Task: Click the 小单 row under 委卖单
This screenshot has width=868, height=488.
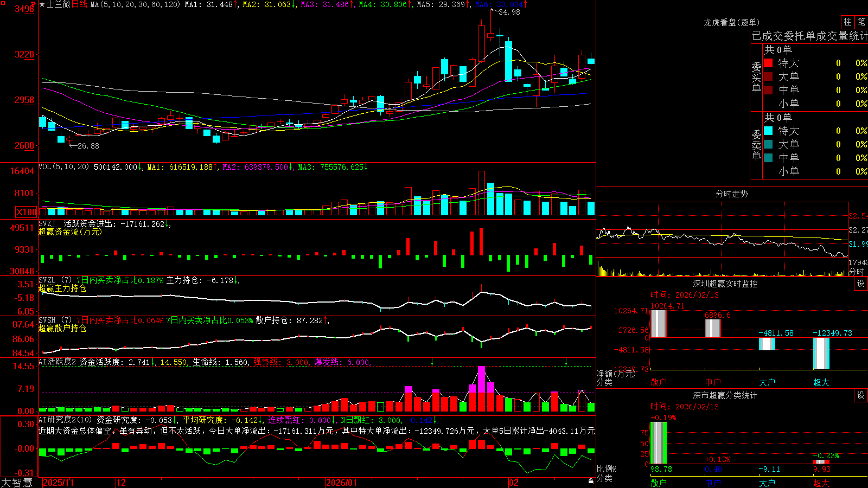Action: point(815,171)
